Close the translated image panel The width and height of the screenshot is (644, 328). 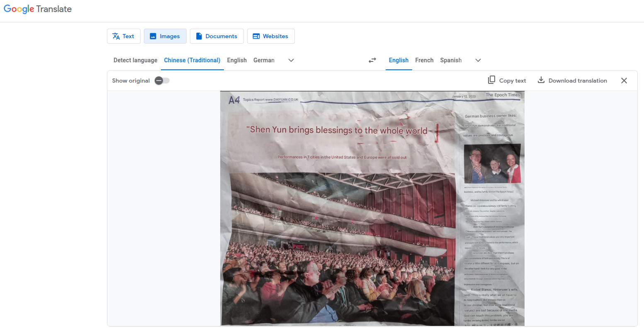pos(624,81)
